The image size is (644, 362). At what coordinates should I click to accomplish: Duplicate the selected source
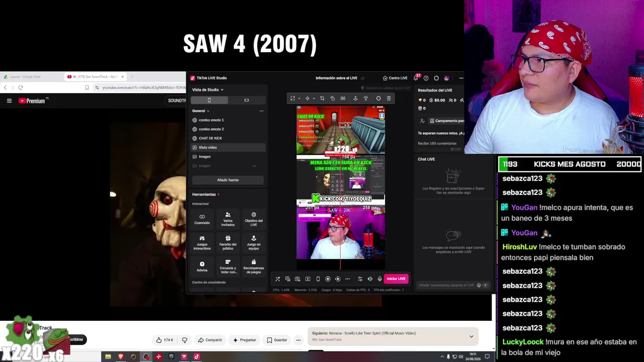(x=333, y=99)
